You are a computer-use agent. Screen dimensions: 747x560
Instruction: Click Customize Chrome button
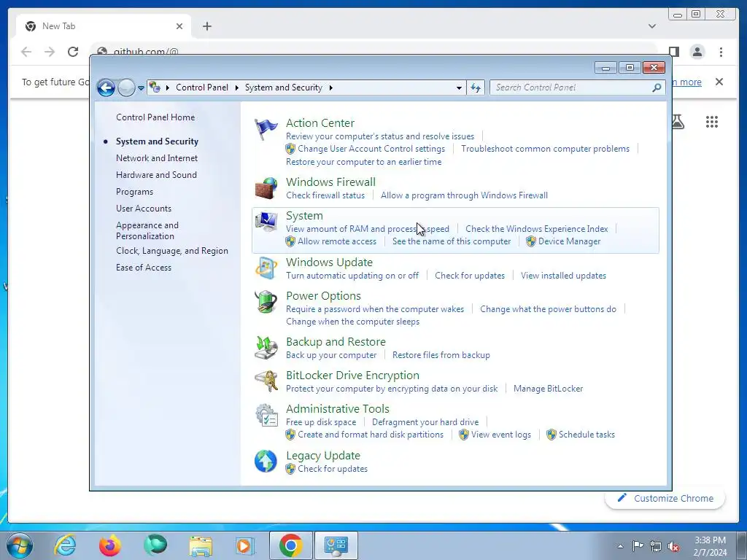pyautogui.click(x=665, y=498)
